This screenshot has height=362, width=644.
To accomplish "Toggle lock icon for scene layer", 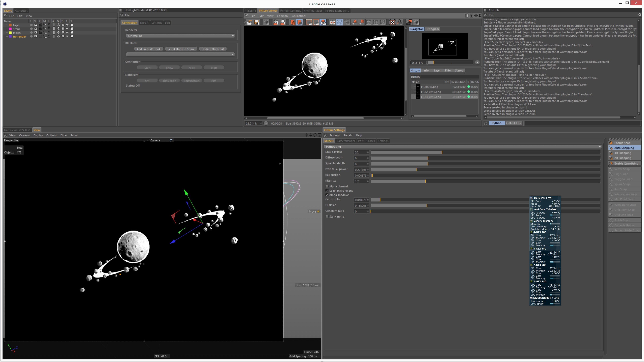I will [49, 29].
